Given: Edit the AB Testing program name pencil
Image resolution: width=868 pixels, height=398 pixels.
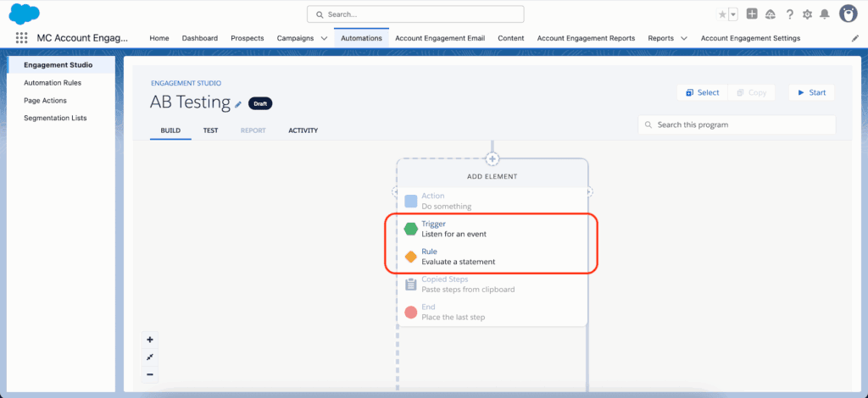Looking at the screenshot, I should (238, 104).
